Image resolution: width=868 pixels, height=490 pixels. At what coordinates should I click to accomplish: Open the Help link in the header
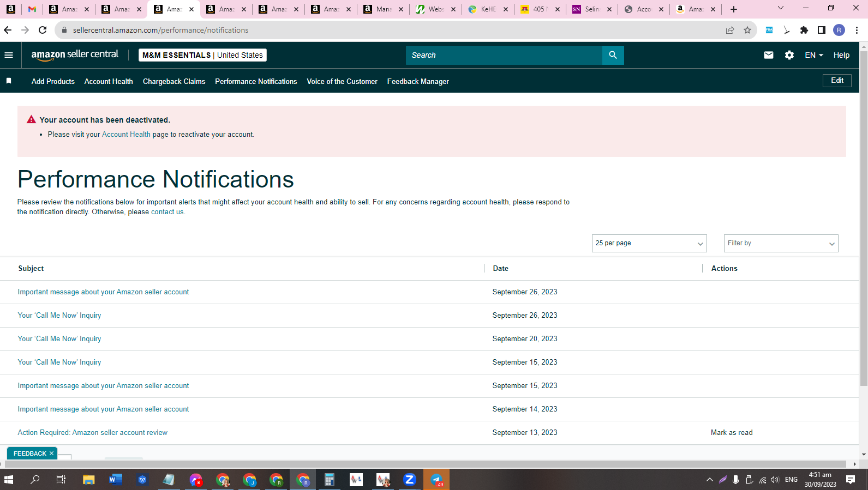coord(841,55)
